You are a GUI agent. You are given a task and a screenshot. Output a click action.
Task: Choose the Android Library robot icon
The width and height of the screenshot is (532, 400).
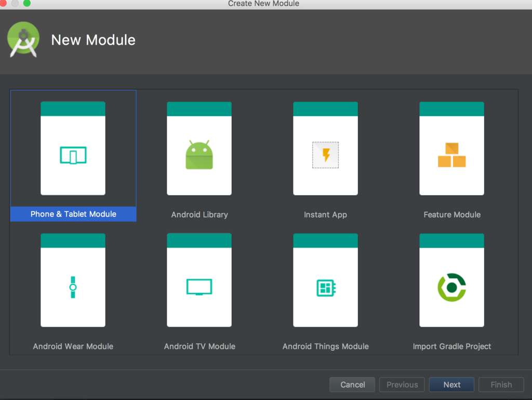coord(199,154)
